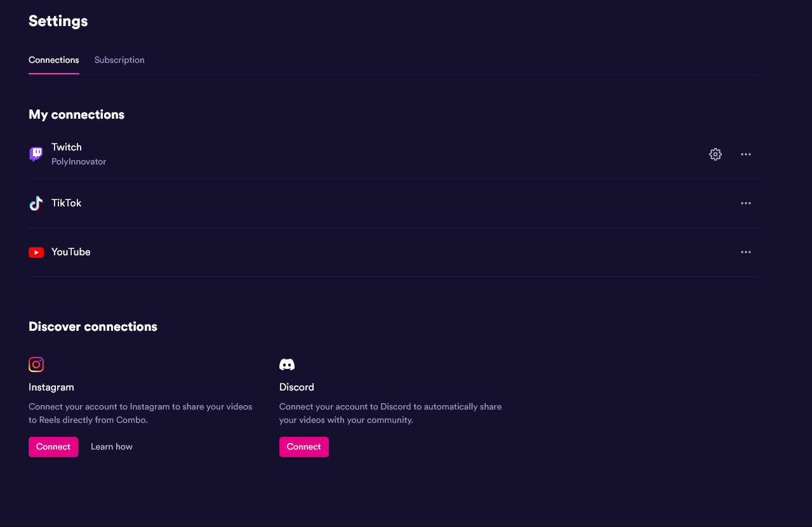Switch to the Subscription tab
Viewport: 812px width, 527px height.
(x=119, y=60)
